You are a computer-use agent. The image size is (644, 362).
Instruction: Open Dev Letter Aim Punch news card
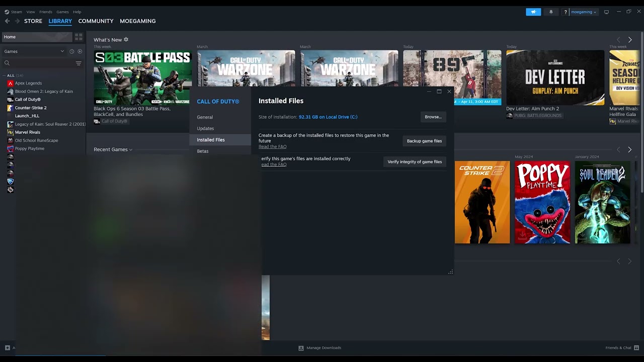point(555,77)
